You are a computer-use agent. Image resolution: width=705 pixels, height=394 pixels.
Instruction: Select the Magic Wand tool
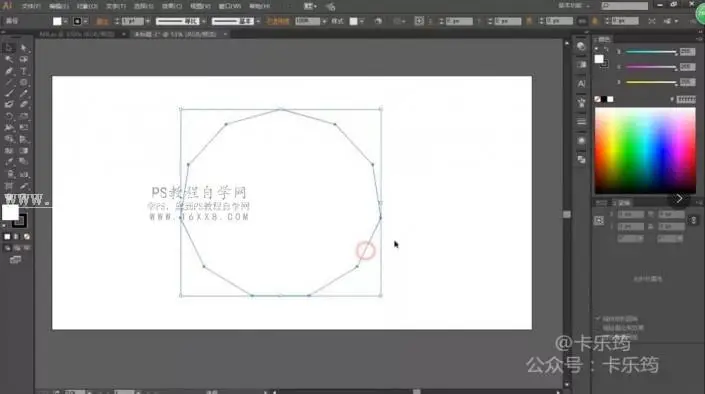tap(9, 59)
